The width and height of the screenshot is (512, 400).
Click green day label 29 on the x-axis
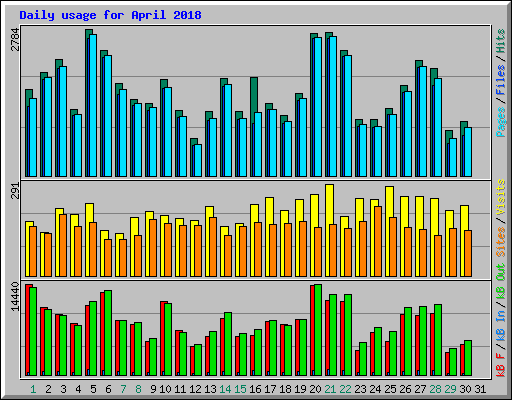pyautogui.click(x=450, y=389)
